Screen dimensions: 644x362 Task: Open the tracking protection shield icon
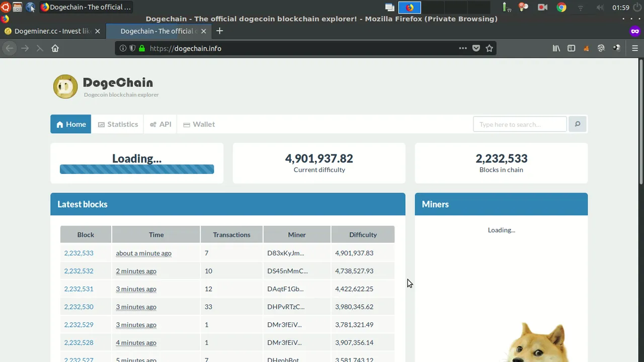[x=132, y=48]
